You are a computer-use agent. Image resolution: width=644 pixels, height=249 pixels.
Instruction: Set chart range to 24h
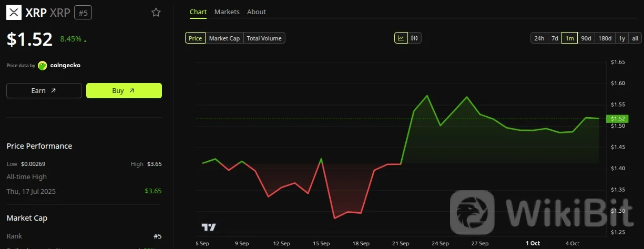click(x=539, y=38)
